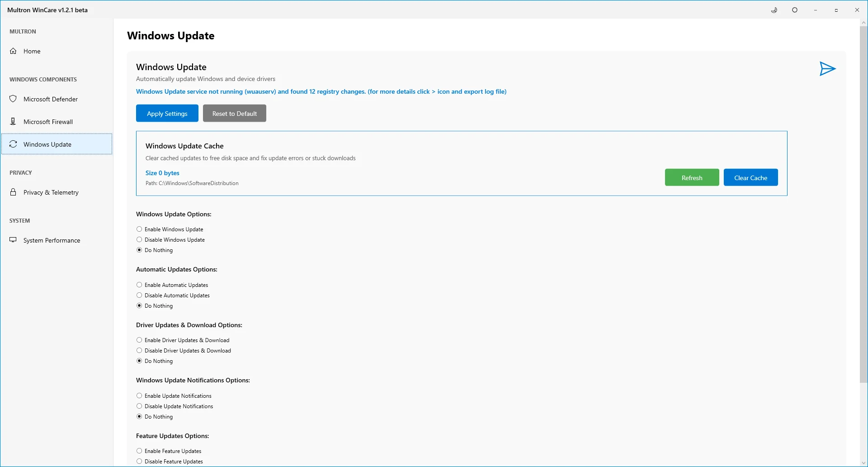
Task: Click the blue export log arrow icon
Action: 827,69
